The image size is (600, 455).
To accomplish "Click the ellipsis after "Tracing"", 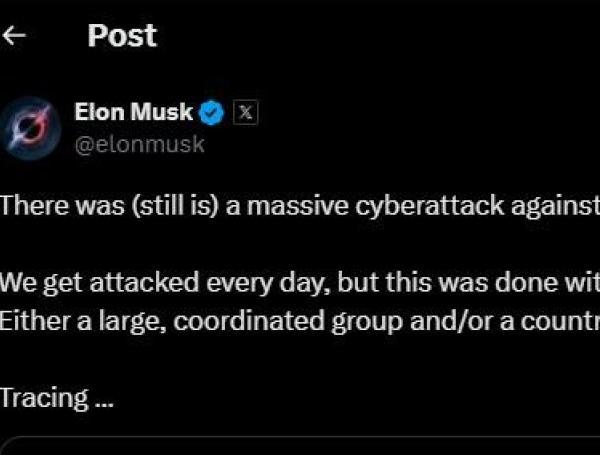I will pos(104,399).
